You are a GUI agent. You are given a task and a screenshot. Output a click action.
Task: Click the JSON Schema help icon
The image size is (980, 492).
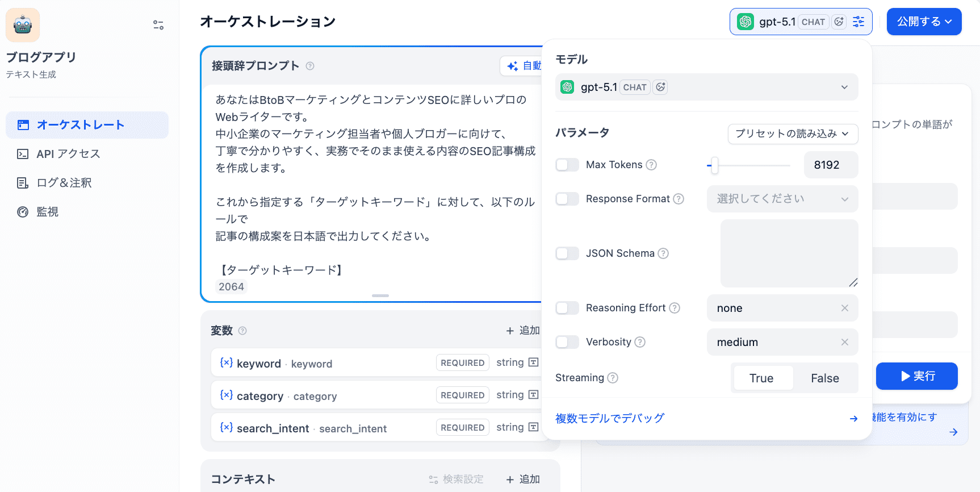[x=663, y=253]
